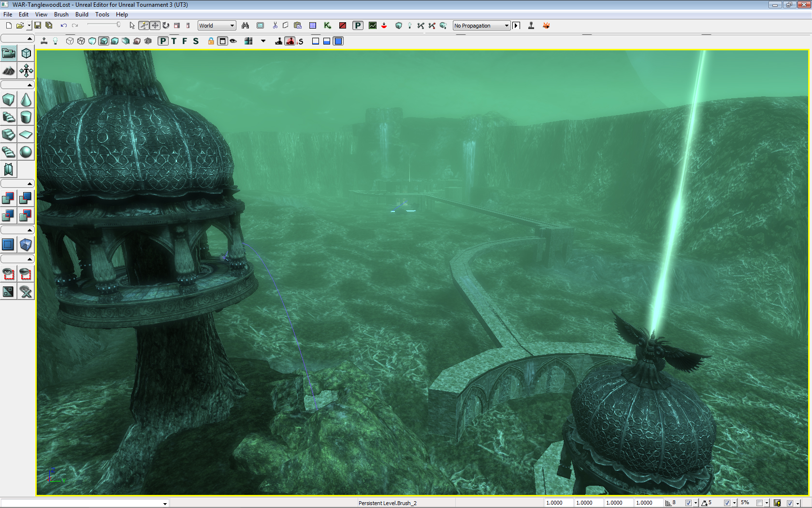Open the No Propagation dropdown
812x508 pixels.
tap(481, 26)
